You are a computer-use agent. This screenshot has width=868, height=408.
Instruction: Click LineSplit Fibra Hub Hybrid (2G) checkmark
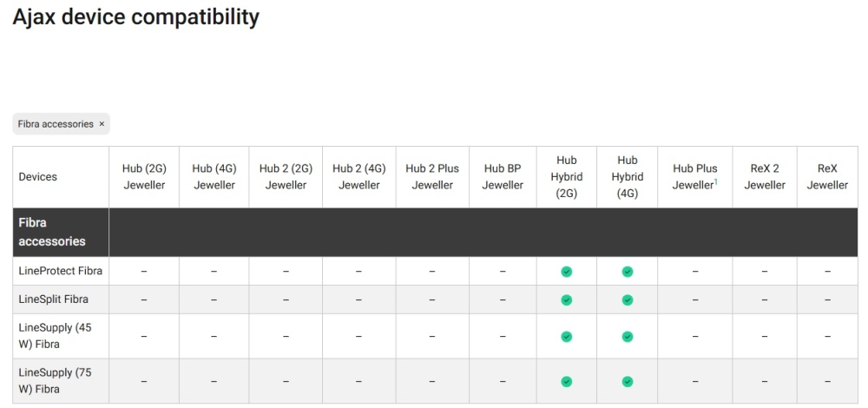567,300
